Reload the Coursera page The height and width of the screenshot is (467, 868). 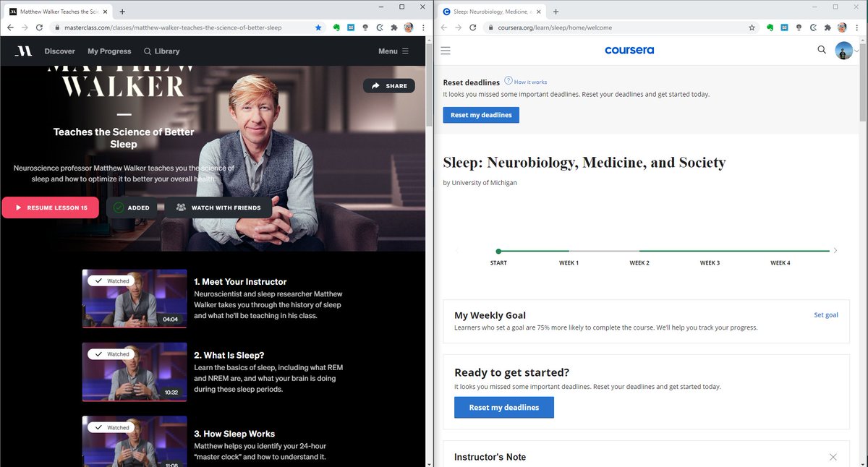(x=473, y=27)
